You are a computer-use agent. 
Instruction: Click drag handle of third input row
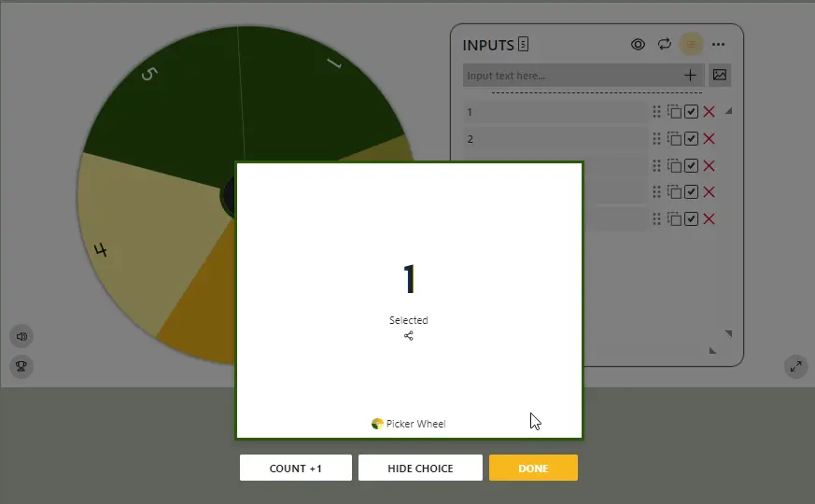click(x=656, y=166)
